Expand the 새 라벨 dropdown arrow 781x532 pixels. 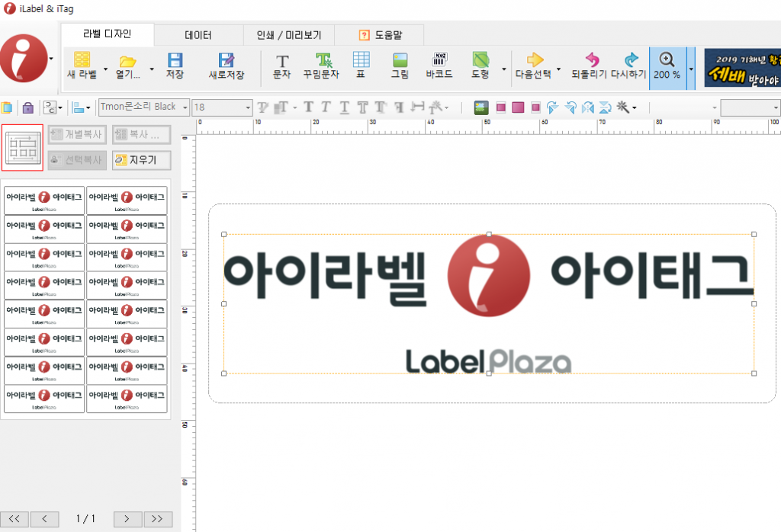[105, 69]
